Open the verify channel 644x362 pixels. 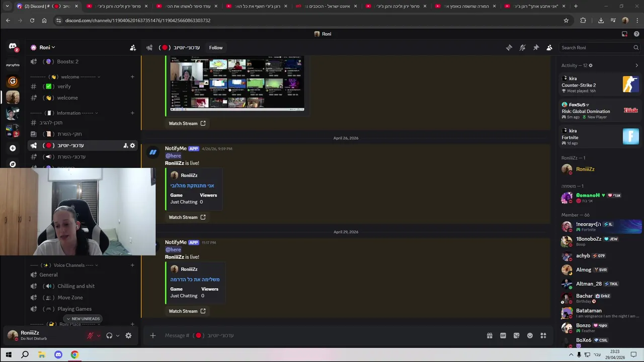[x=83, y=86]
